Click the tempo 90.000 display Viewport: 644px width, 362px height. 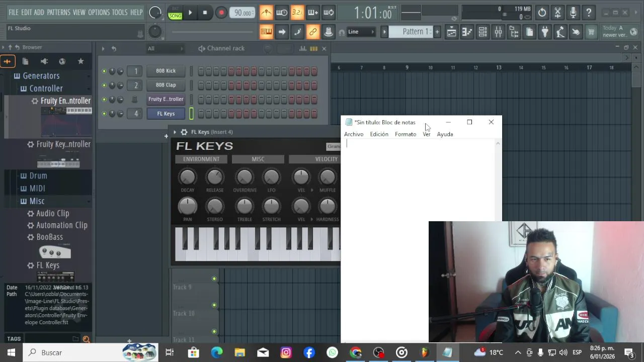click(243, 13)
